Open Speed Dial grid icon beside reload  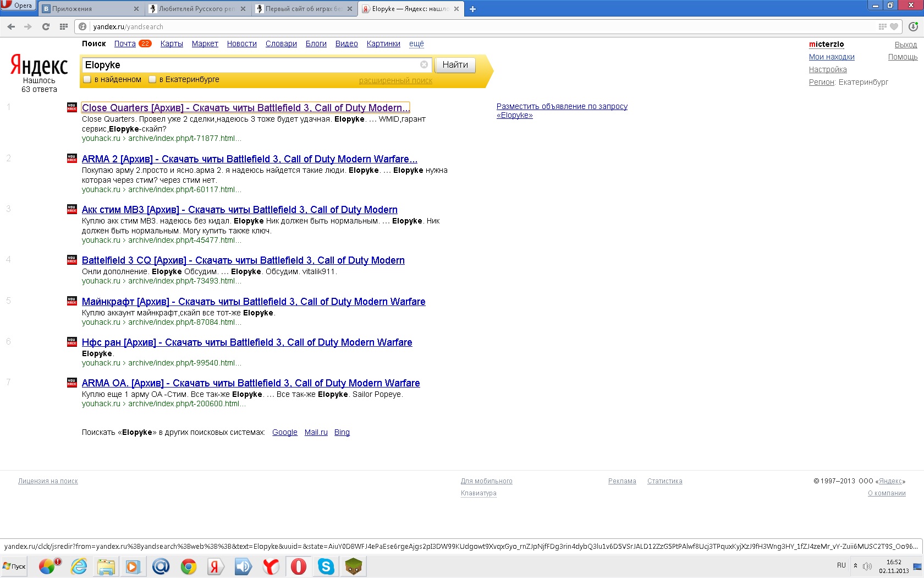pos(64,26)
